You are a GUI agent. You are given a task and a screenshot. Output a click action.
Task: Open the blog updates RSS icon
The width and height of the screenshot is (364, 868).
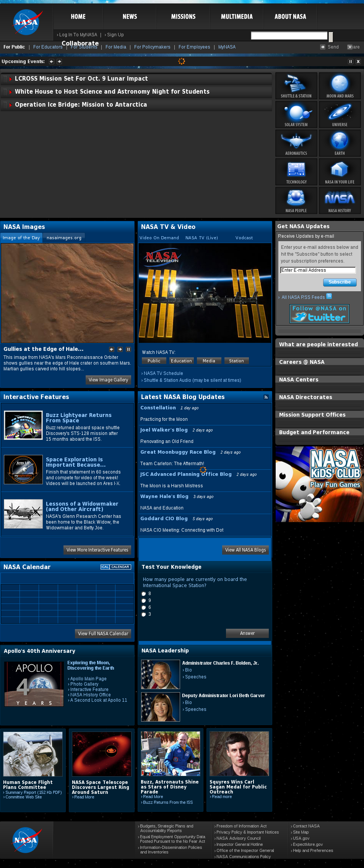point(266,397)
